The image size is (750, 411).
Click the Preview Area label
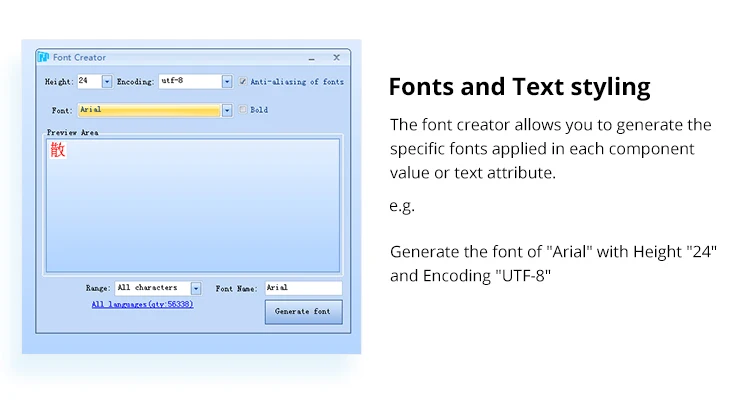(73, 133)
